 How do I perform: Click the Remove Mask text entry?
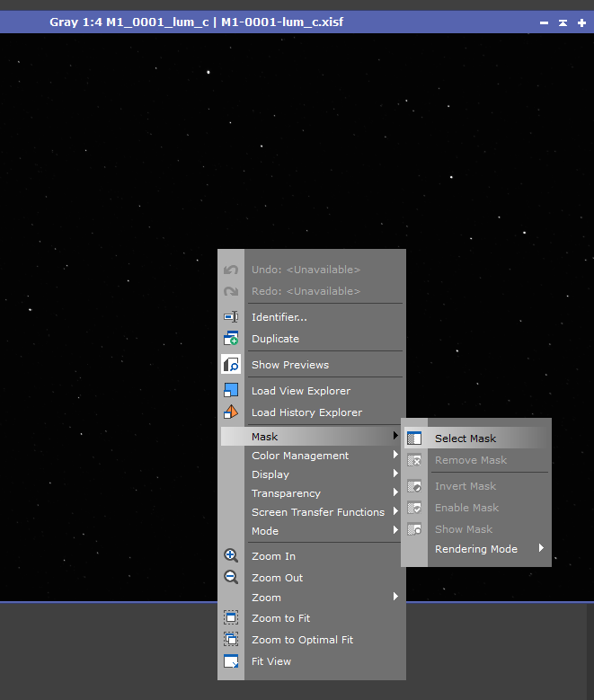click(471, 460)
